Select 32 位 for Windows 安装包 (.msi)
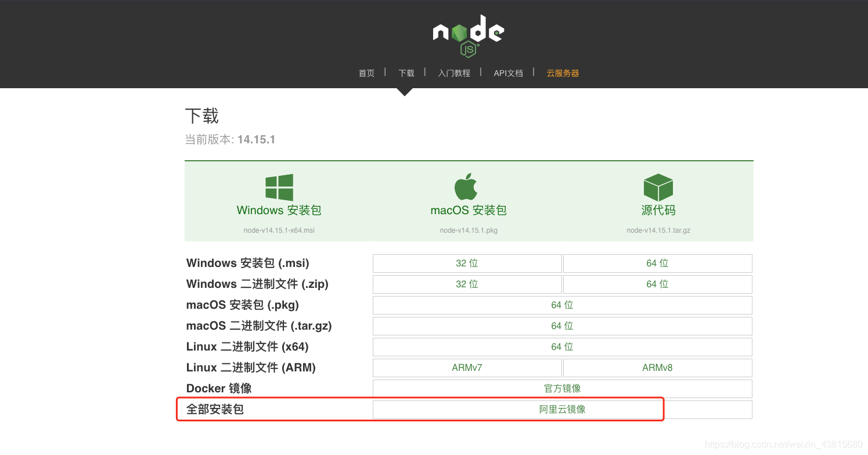This screenshot has height=455, width=868. (467, 263)
